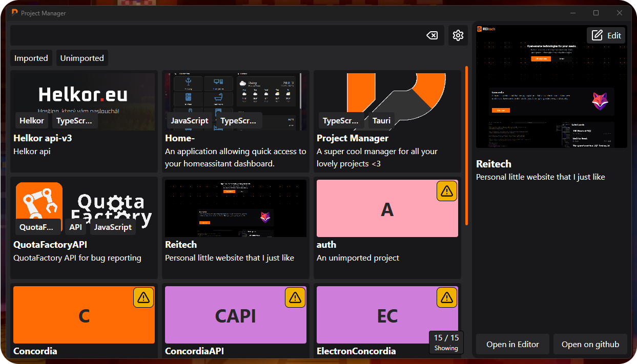Select the Helkor tag on Helkor api-v3 card
Screen dimensions: 637x364
coord(31,120)
